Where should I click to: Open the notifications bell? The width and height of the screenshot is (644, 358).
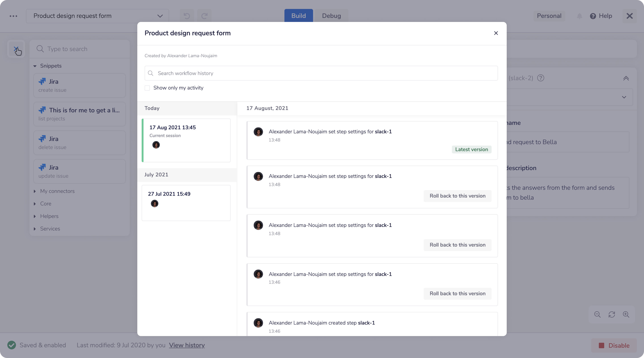pyautogui.click(x=580, y=16)
